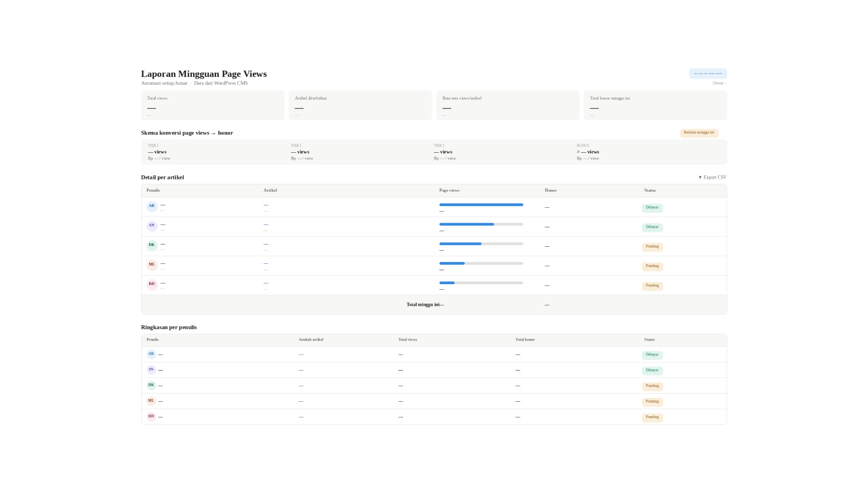The image size is (868, 488).
Task: Click Pending status in RH summary row
Action: [x=652, y=418]
